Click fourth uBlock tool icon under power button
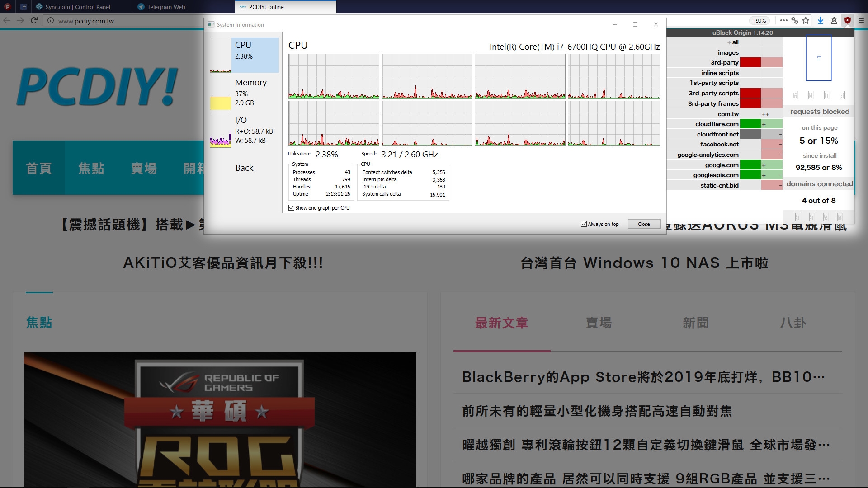 point(842,95)
